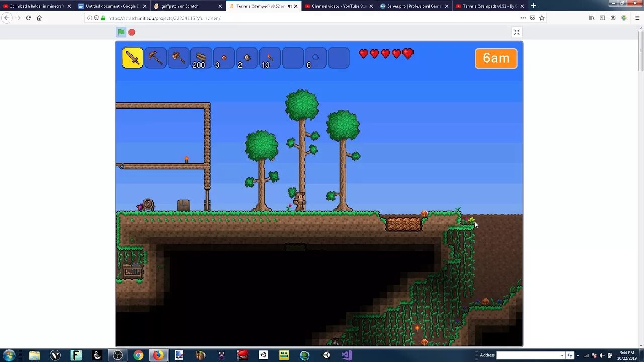Go back in browser history
The width and height of the screenshot is (644, 362).
tap(7, 18)
